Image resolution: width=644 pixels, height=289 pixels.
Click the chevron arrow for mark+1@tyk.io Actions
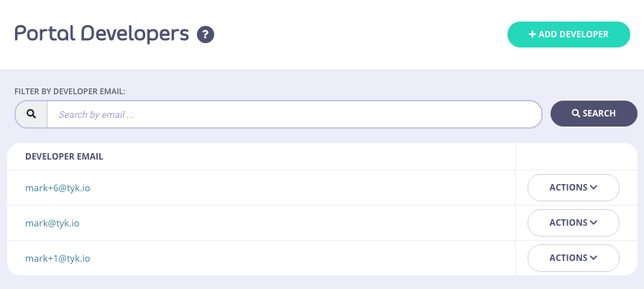point(594,258)
